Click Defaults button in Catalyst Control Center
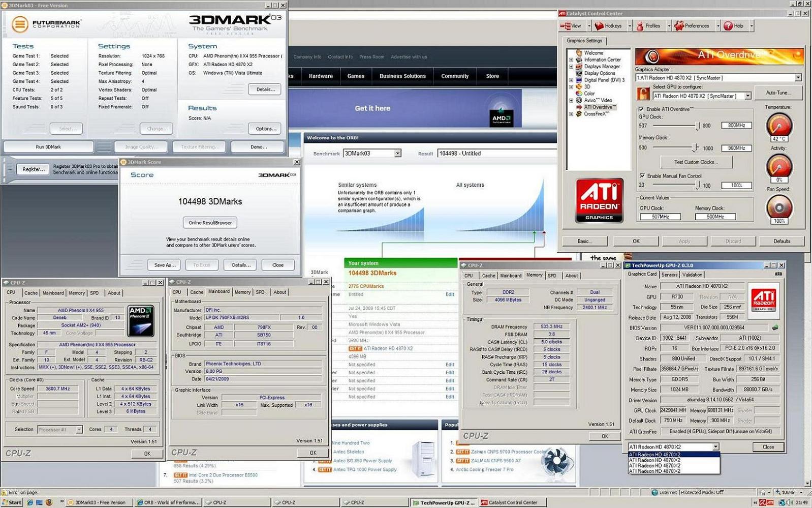 click(x=782, y=241)
